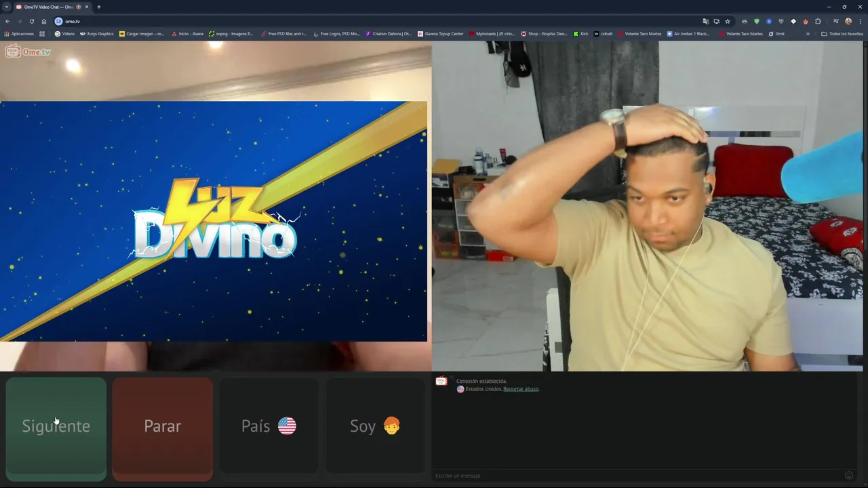Open the Criativo Dahora bookmark
The width and height of the screenshot is (868, 488).
click(389, 34)
